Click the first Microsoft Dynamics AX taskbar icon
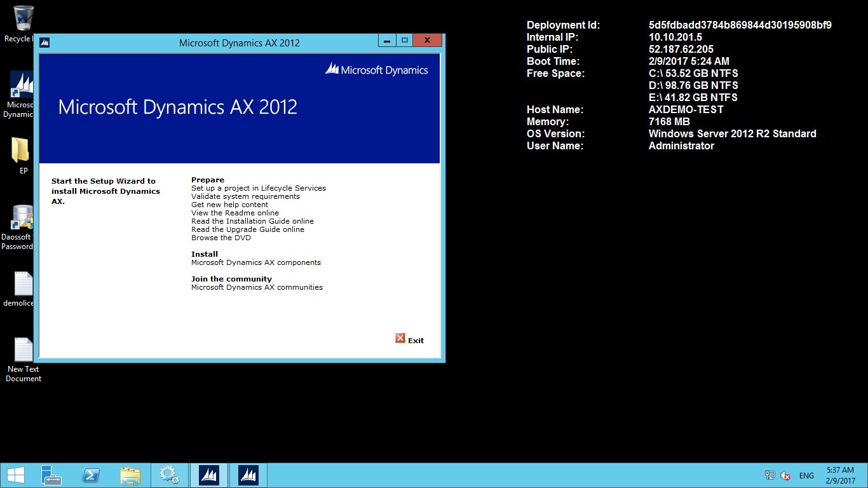This screenshot has width=868, height=488. coord(208,475)
